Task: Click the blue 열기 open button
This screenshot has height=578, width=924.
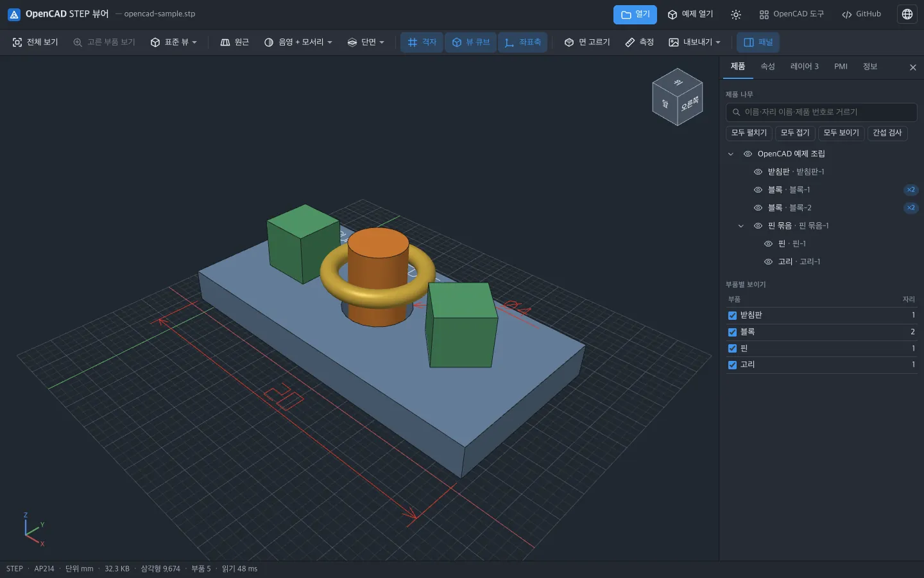Action: click(635, 14)
